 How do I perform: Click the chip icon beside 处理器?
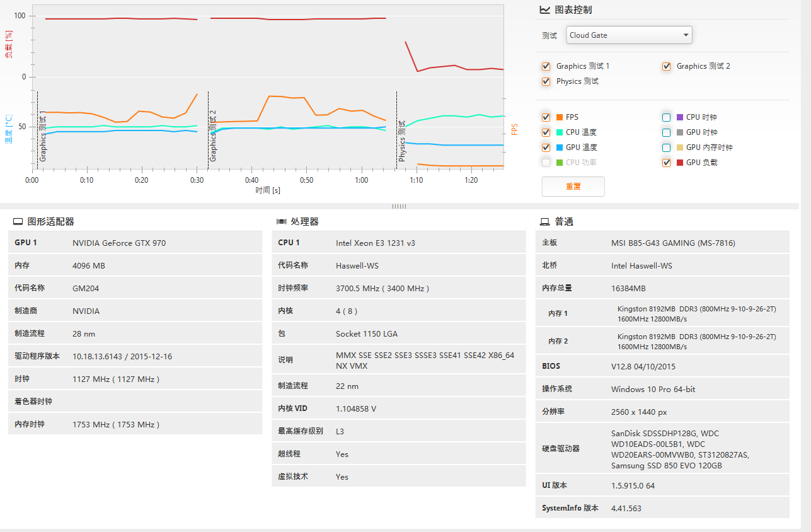(282, 222)
